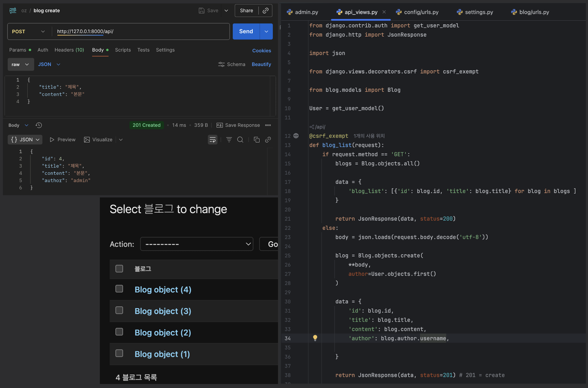Click the globe gutter icon on line 12

click(x=296, y=136)
